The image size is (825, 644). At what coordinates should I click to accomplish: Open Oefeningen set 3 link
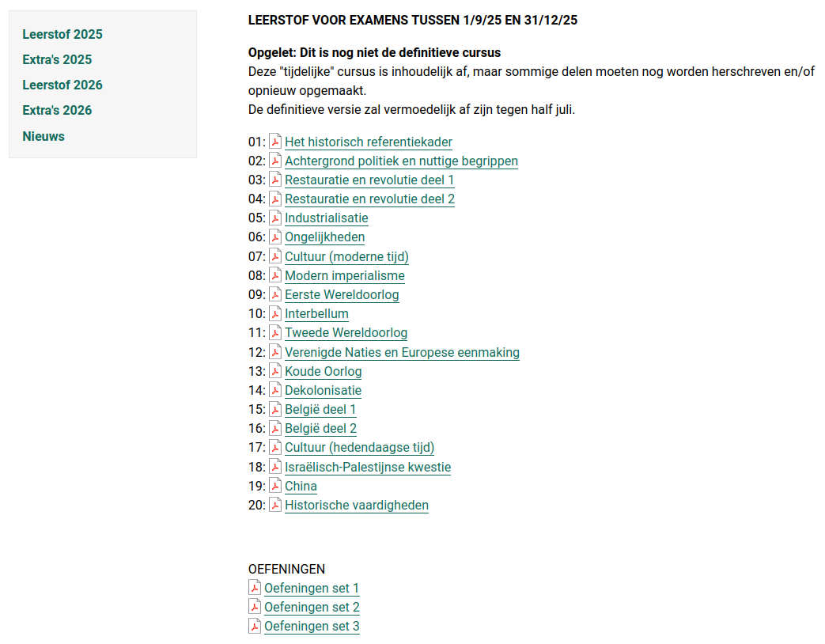point(312,626)
